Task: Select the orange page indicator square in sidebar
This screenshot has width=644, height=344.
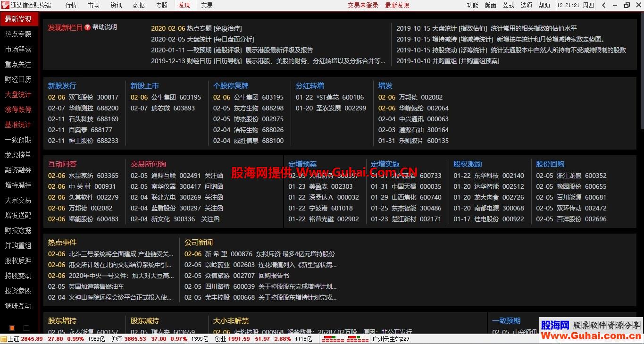Action: click(x=12, y=327)
